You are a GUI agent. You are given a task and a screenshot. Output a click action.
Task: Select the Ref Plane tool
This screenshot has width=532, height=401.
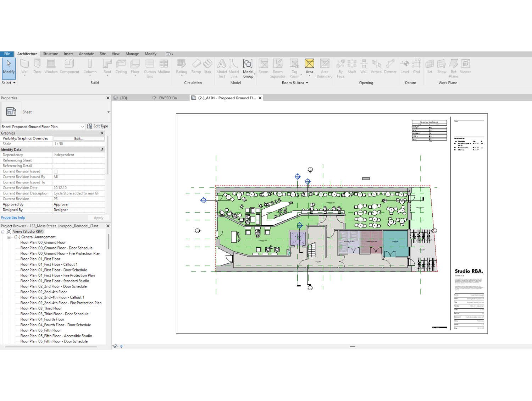(453, 67)
